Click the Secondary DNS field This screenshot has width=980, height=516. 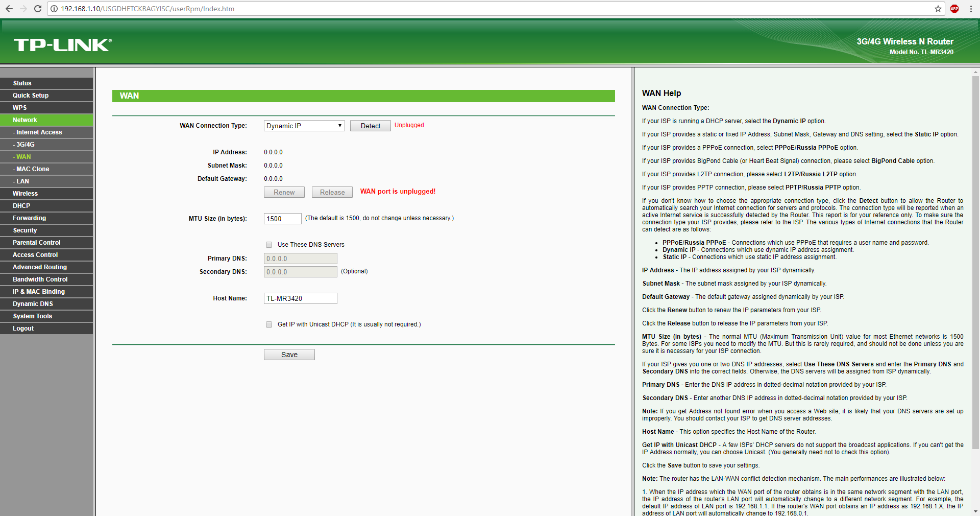click(x=301, y=272)
